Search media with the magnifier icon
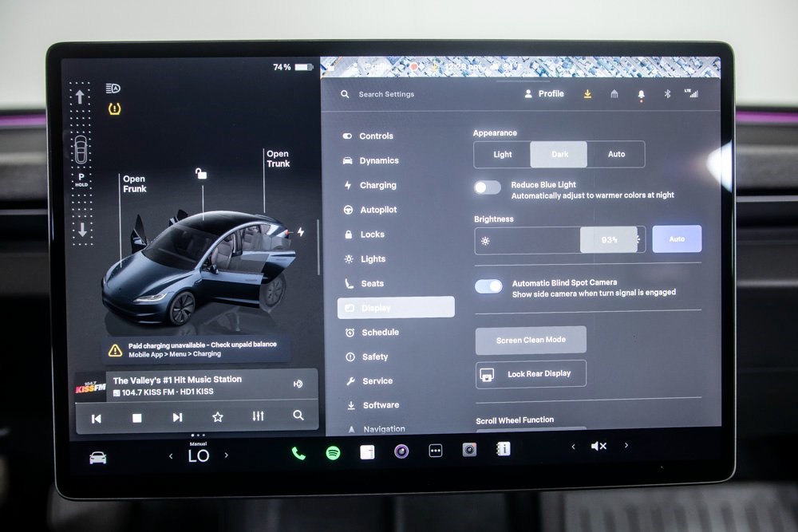This screenshot has height=532, width=798. [x=298, y=416]
